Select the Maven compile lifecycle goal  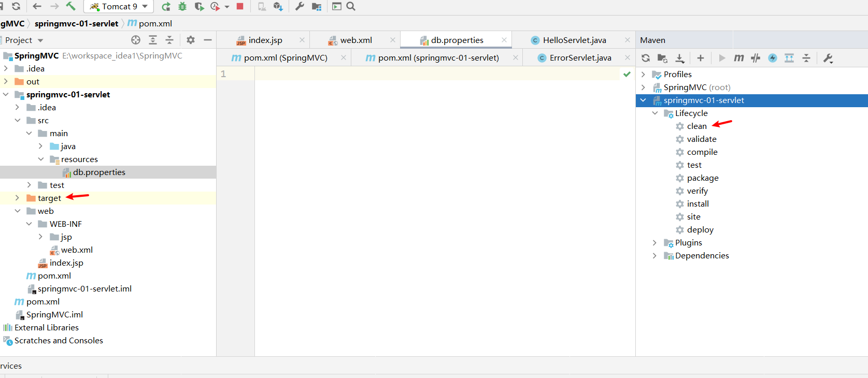coord(702,152)
